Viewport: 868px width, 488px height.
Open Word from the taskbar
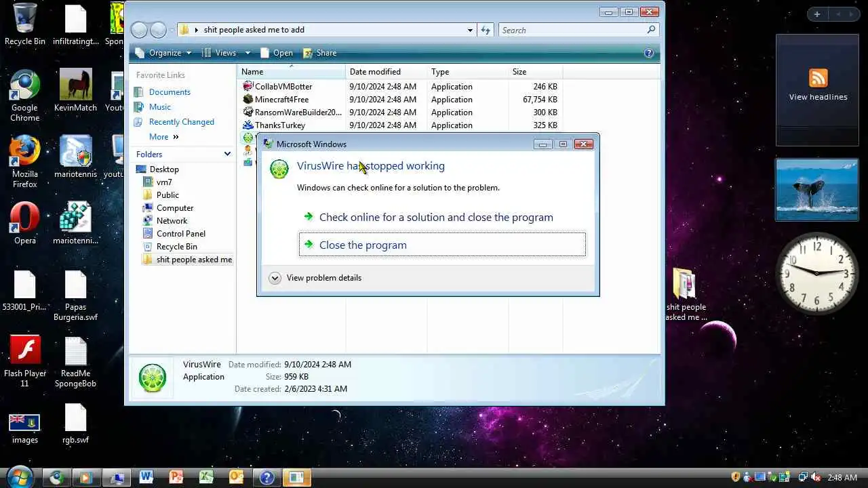point(146,477)
